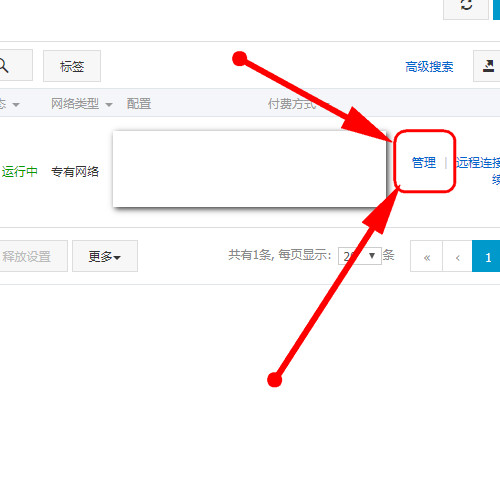Image resolution: width=500 pixels, height=500 pixels.
Task: Select page 1 in pagination
Action: [x=486, y=256]
